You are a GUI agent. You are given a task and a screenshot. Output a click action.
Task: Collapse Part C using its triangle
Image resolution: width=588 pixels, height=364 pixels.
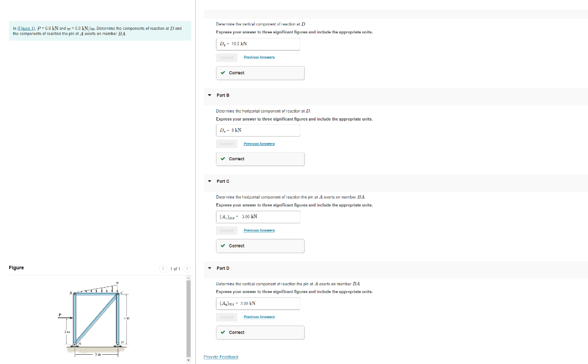(x=210, y=181)
